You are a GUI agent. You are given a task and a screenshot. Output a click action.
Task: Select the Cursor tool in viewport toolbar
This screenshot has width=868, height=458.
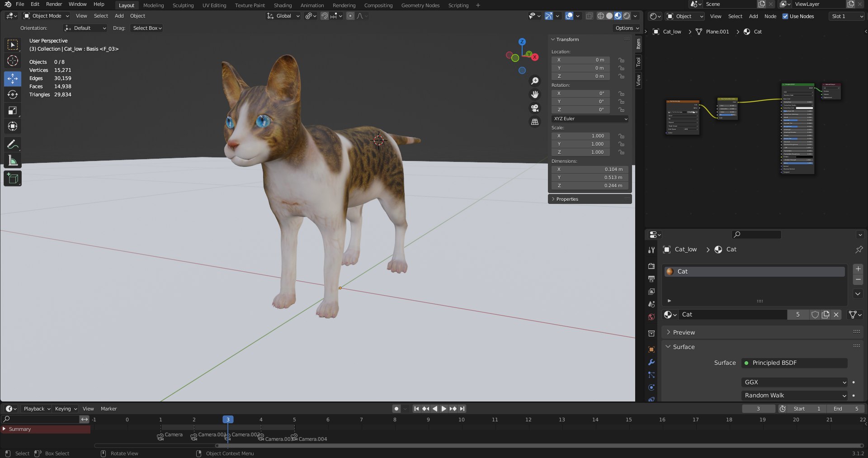tap(13, 61)
